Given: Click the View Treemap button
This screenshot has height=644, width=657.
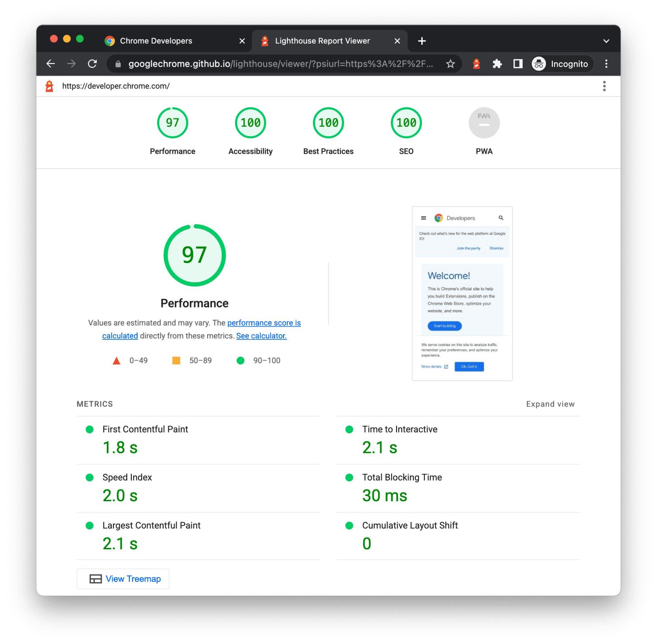Looking at the screenshot, I should (x=123, y=579).
